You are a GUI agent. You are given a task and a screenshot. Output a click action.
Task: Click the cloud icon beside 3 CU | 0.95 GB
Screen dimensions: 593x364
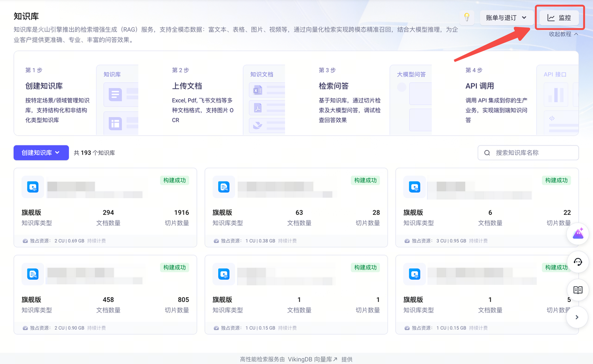[x=407, y=241]
